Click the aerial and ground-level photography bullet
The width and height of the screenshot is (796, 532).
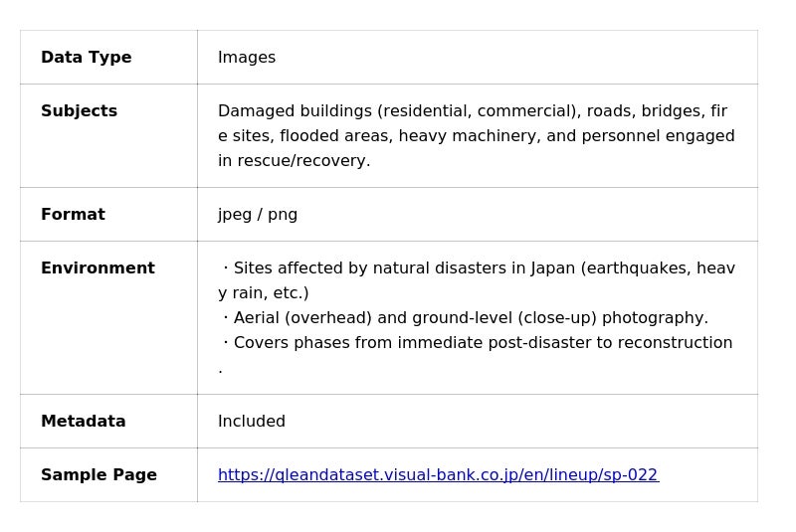point(466,318)
